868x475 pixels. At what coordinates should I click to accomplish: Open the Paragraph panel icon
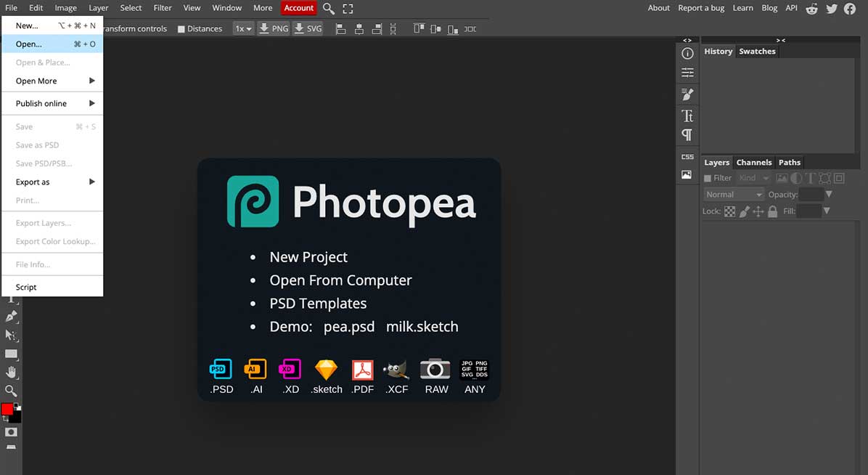point(687,134)
